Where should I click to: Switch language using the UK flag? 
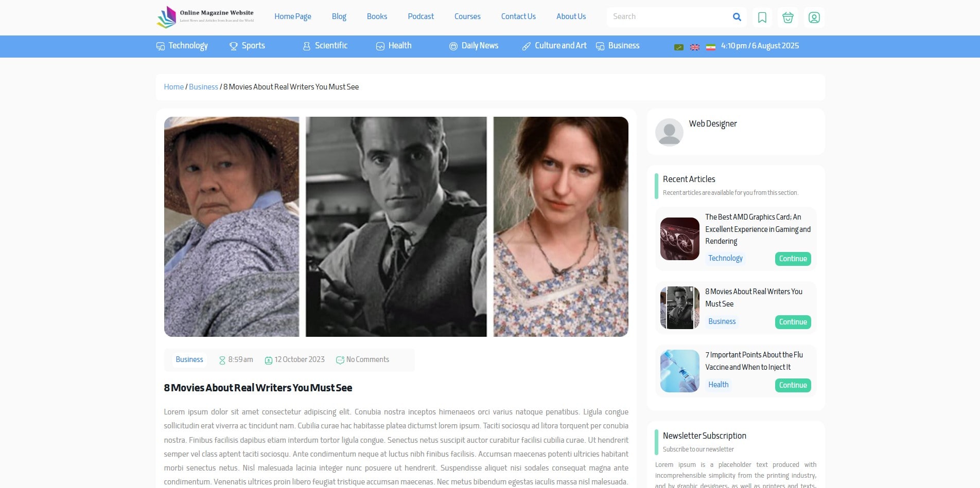tap(694, 47)
